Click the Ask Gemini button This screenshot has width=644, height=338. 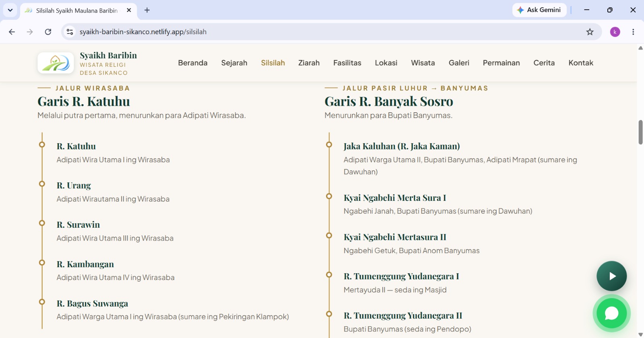(x=539, y=10)
